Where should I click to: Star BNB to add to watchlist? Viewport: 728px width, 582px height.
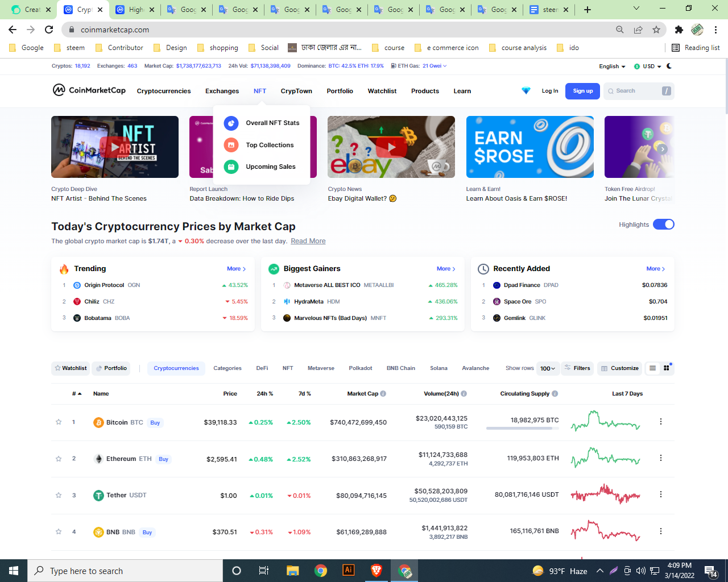click(58, 531)
